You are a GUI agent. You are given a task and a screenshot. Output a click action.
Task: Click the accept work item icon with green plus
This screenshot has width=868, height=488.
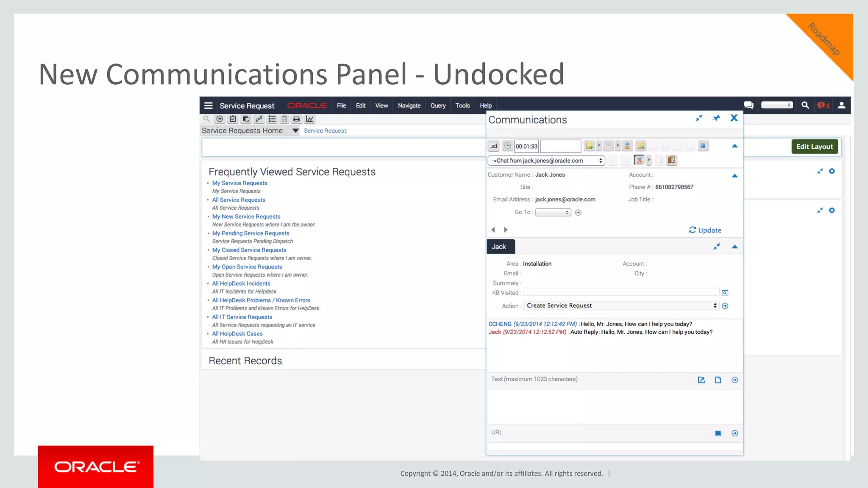589,146
